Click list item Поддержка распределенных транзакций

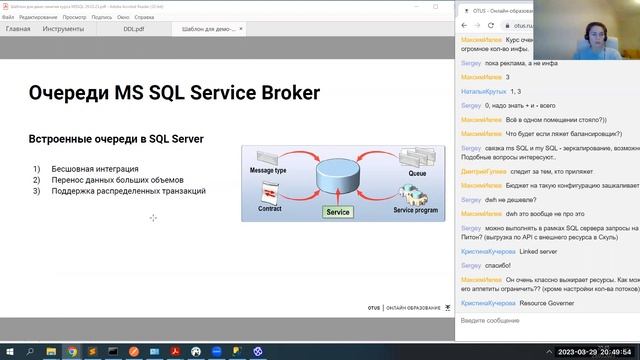point(129,191)
